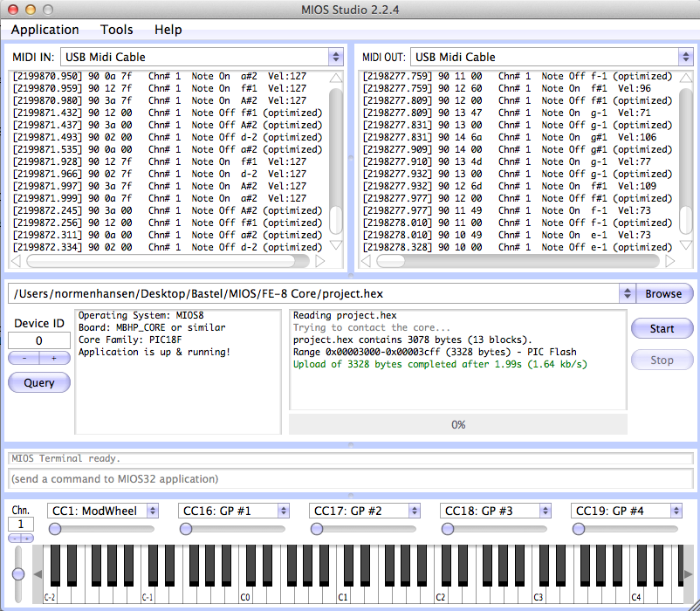This screenshot has width=700, height=611.
Task: Click the yellow minimize window button
Action: (x=31, y=10)
